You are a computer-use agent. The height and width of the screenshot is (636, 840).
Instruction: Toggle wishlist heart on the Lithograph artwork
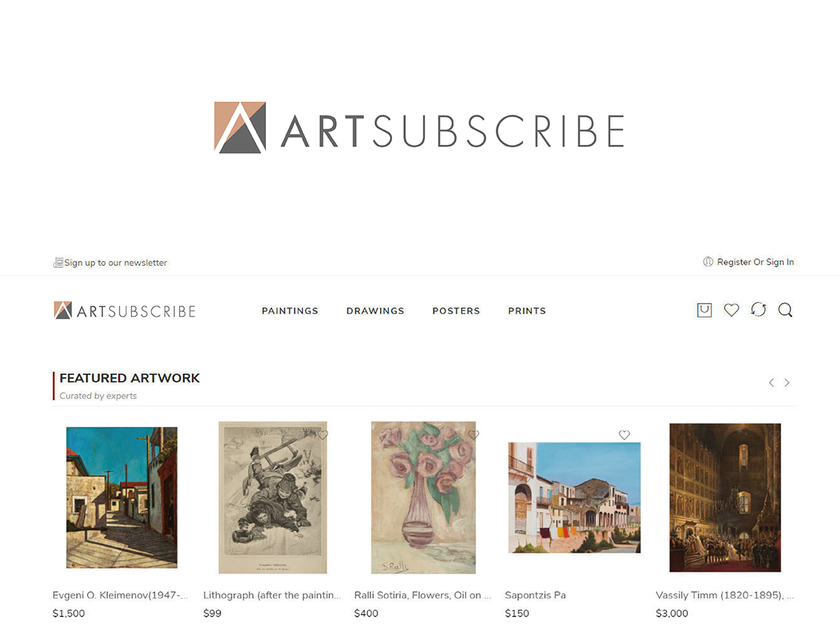(x=322, y=434)
